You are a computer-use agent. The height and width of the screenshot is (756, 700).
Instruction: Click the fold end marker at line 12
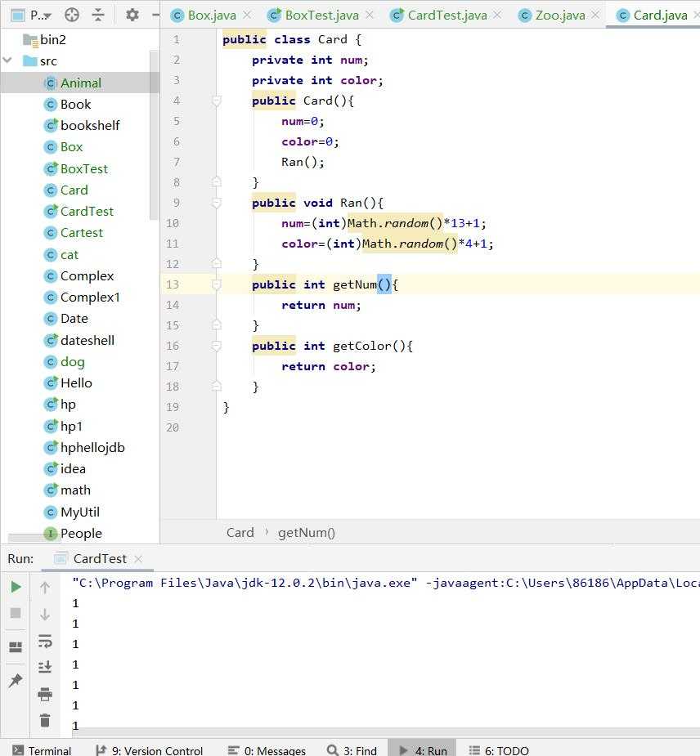pos(217,264)
